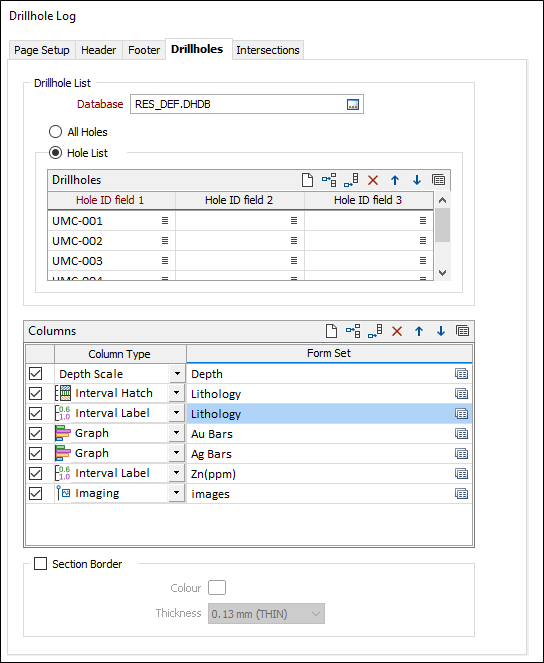Move drillhole row up with arrow icon
This screenshot has width=544, height=663.
(x=395, y=181)
